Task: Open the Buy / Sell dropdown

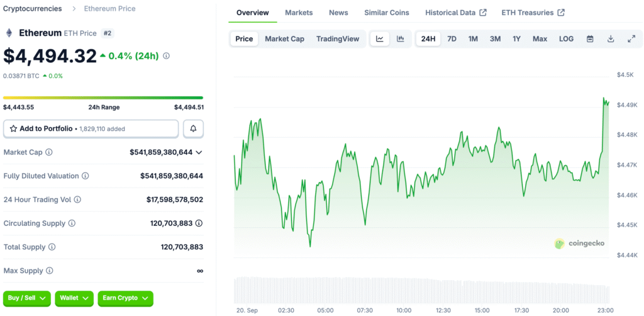Action: 26,298
